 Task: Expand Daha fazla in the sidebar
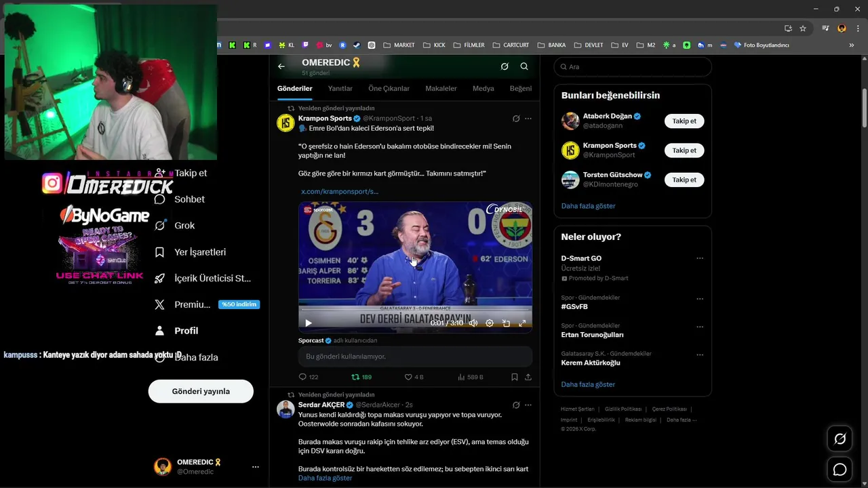(186, 357)
